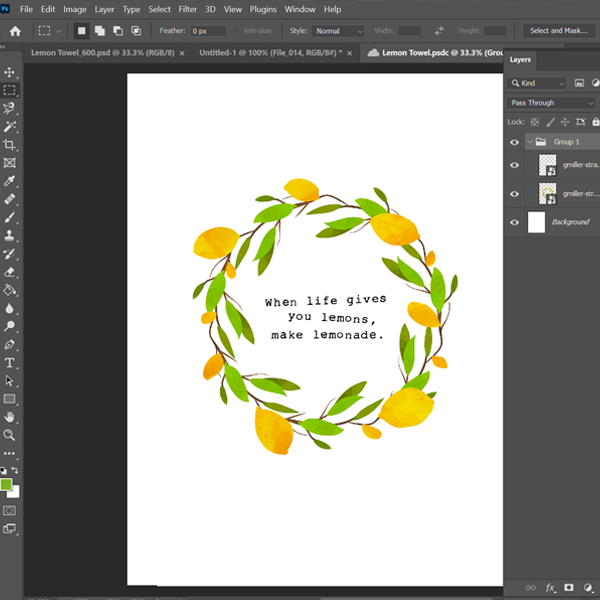Hide the gmiller-str layer
The height and width of the screenshot is (600, 600).
tap(515, 194)
